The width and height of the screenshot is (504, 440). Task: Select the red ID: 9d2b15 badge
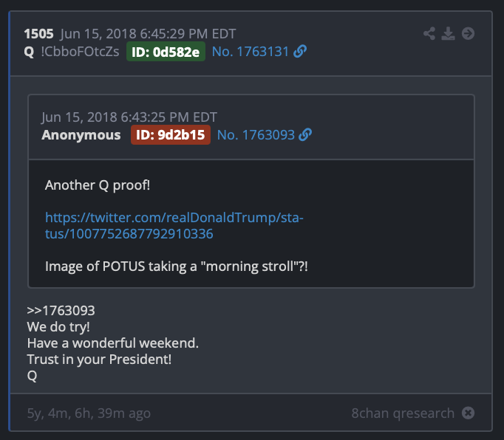pos(171,135)
